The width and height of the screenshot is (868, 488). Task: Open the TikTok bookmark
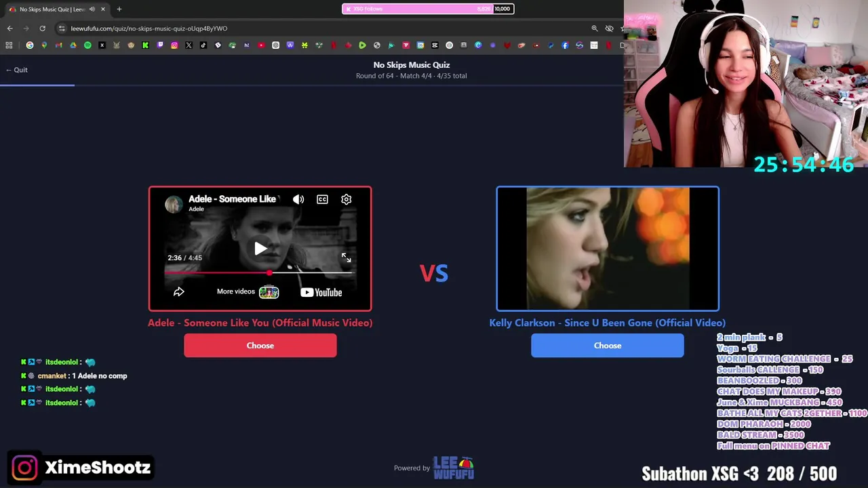pos(203,45)
